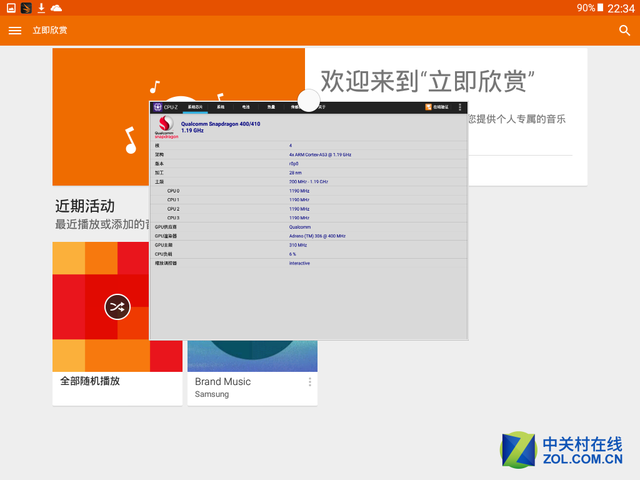
Task: Tap the 在线验证 label in the CPU-Z bar
Action: [441, 107]
